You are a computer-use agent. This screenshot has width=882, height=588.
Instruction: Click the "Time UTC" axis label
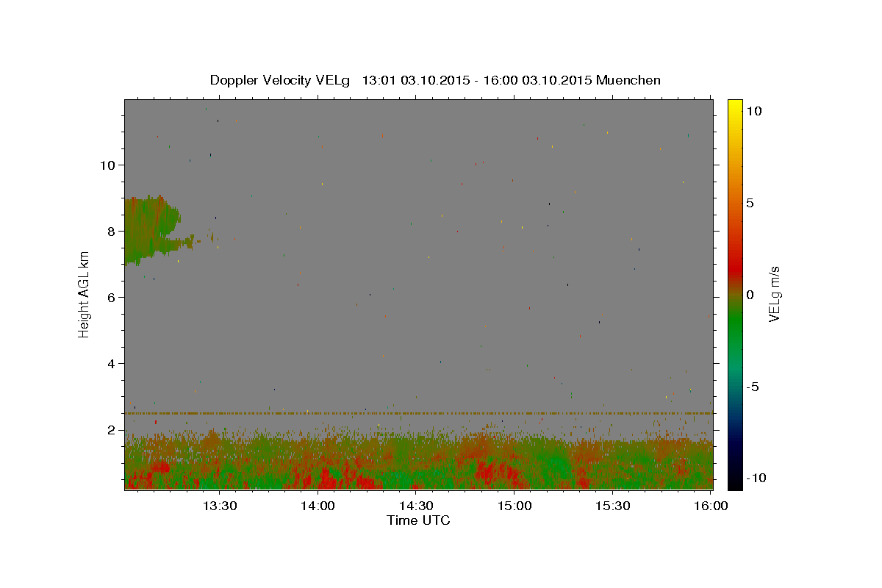point(418,520)
